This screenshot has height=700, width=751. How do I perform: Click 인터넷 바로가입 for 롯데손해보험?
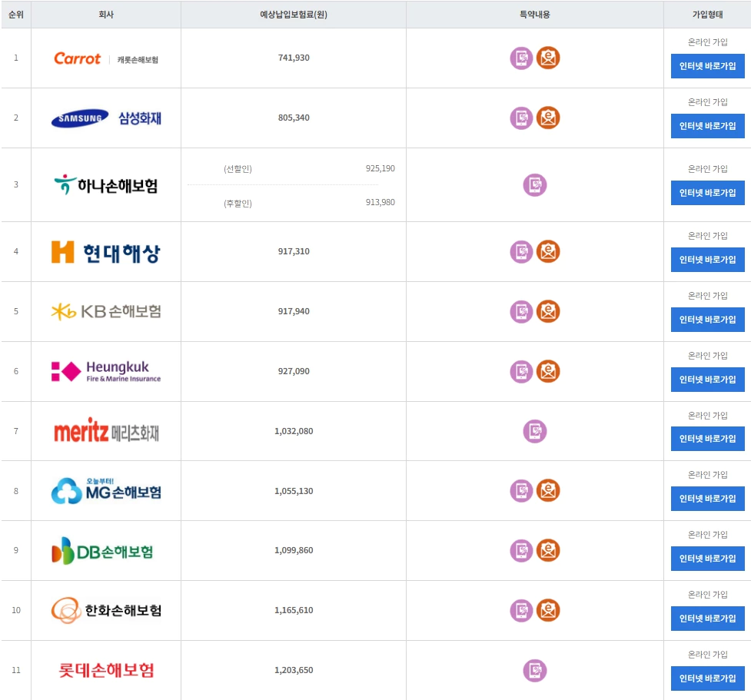707,678
